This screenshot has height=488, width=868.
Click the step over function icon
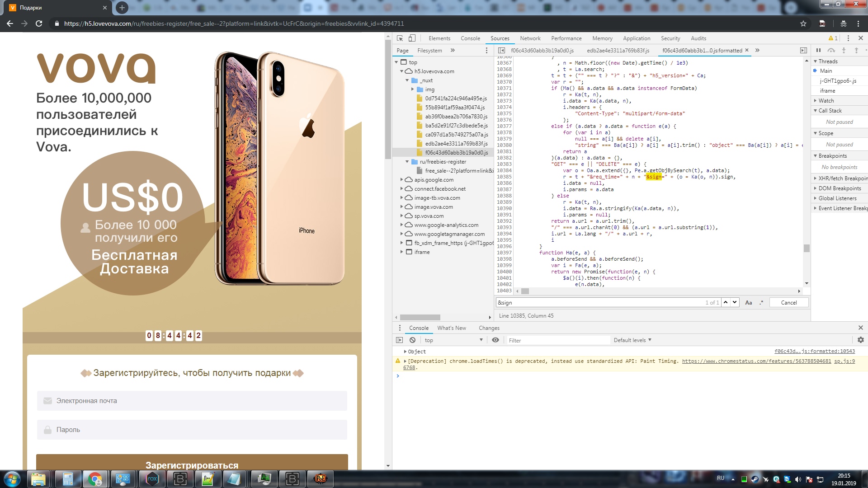point(831,51)
